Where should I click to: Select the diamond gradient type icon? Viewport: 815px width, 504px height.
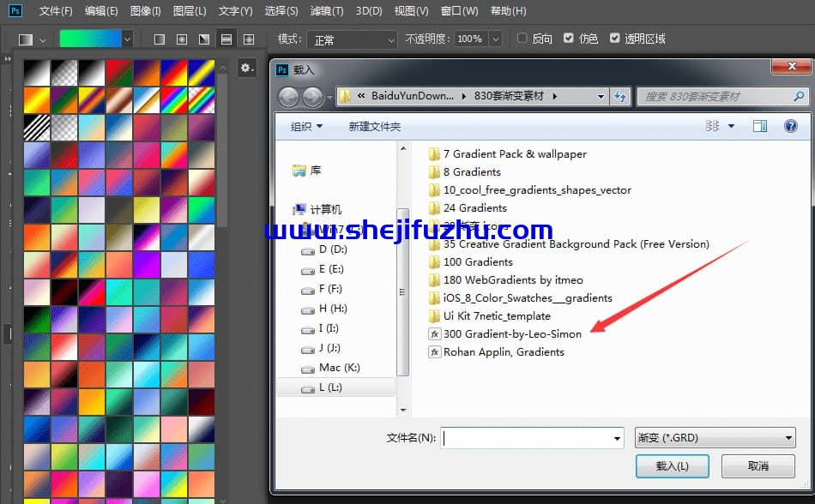[249, 39]
